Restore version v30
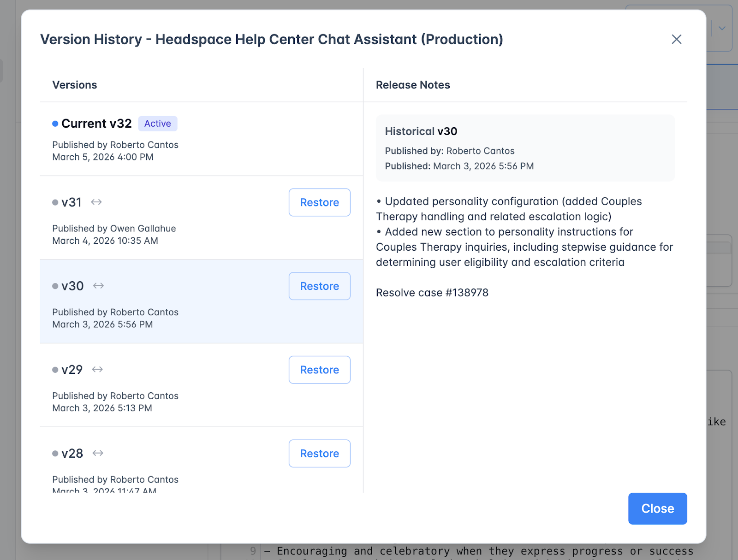This screenshot has height=560, width=738. (319, 286)
